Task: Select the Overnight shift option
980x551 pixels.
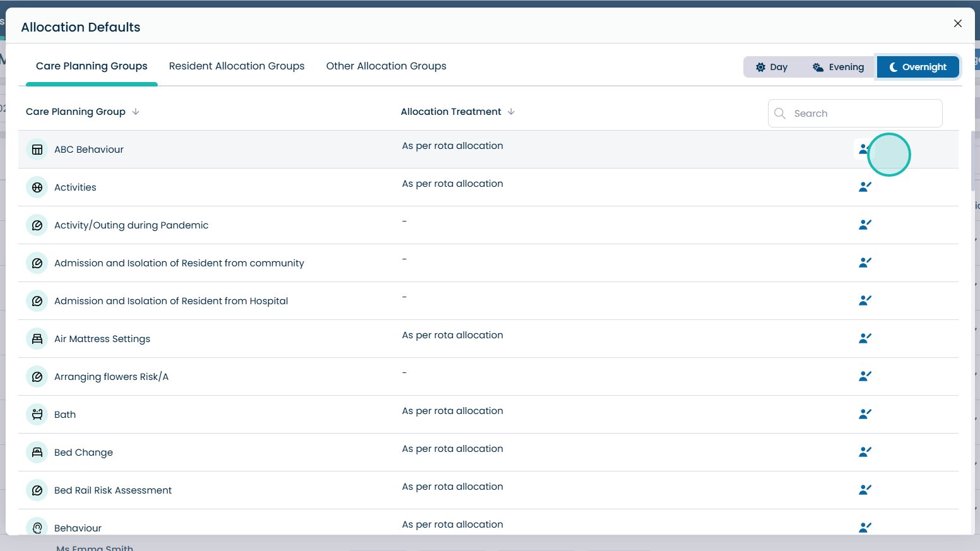Action: click(918, 67)
